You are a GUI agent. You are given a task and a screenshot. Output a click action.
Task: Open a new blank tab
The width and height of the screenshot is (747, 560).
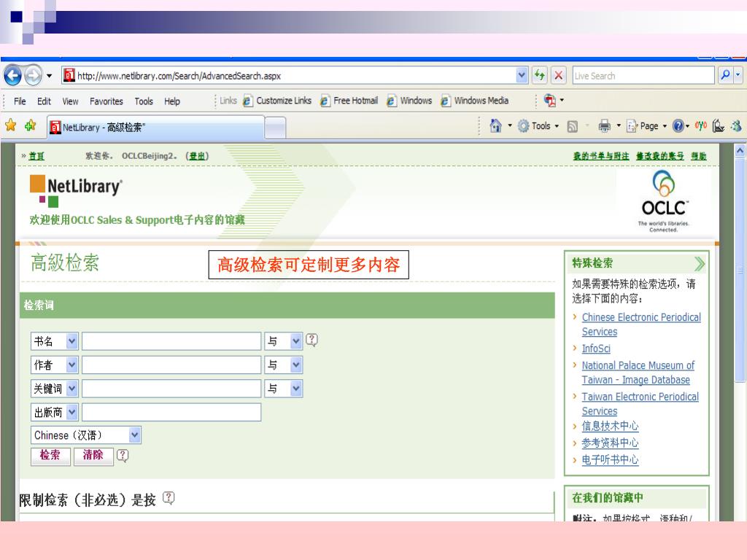[275, 128]
